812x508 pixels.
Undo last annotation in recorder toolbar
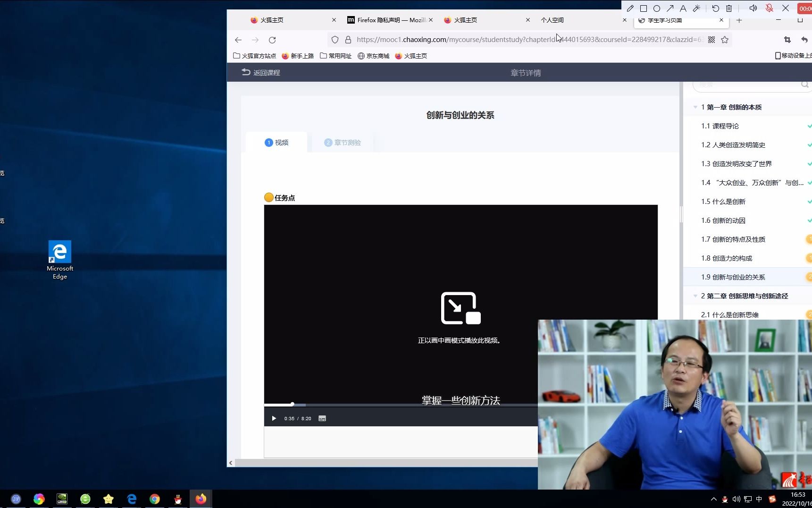tap(715, 8)
